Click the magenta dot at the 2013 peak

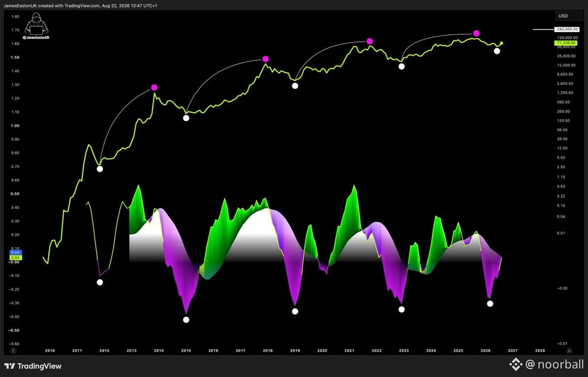tap(154, 87)
